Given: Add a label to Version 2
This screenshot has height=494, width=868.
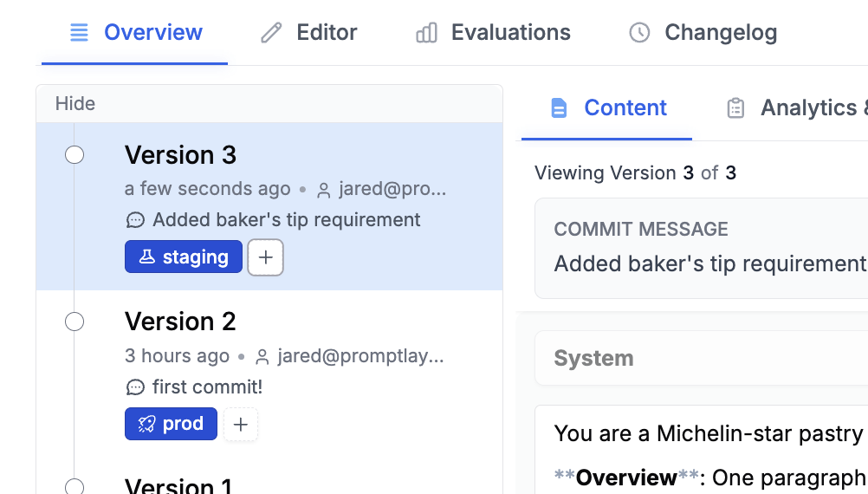Looking at the screenshot, I should (x=240, y=424).
